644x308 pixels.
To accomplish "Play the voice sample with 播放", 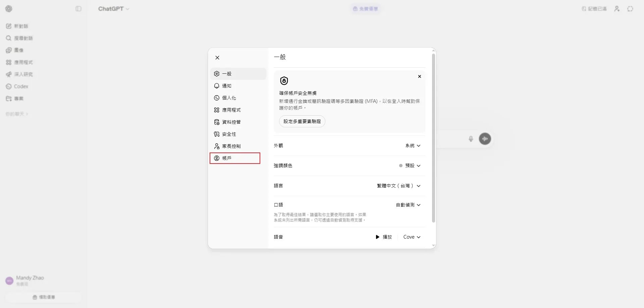I will pyautogui.click(x=384, y=237).
